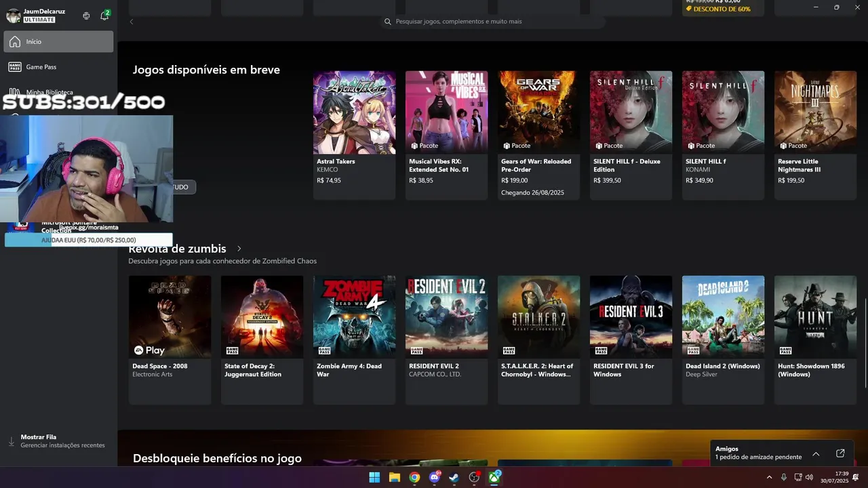The image size is (868, 488).
Task: Open the RESIDENT EVIL 2 cover
Action: tap(446, 317)
